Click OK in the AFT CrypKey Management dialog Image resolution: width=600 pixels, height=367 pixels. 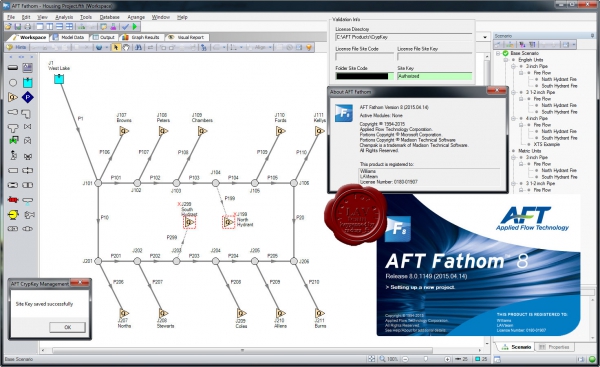coord(67,327)
